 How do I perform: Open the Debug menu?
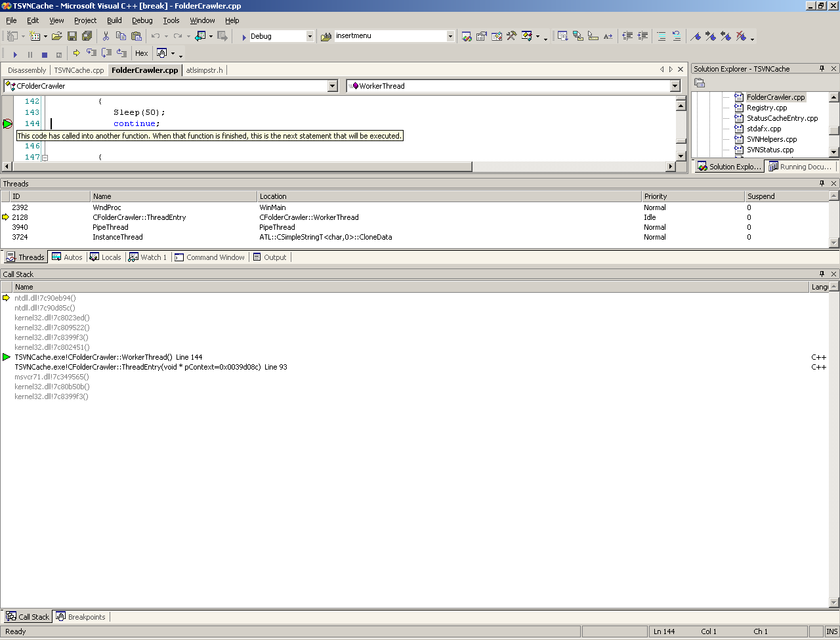tap(142, 20)
